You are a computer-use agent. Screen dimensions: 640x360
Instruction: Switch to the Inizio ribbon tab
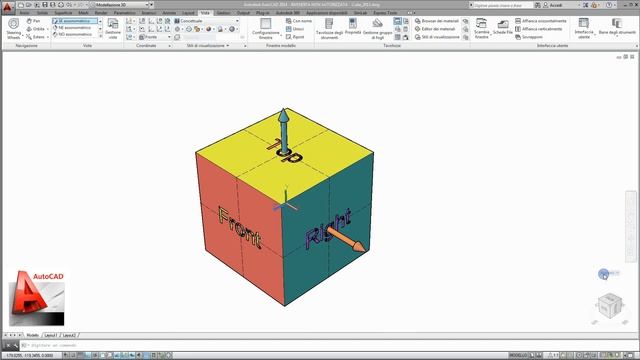point(24,13)
